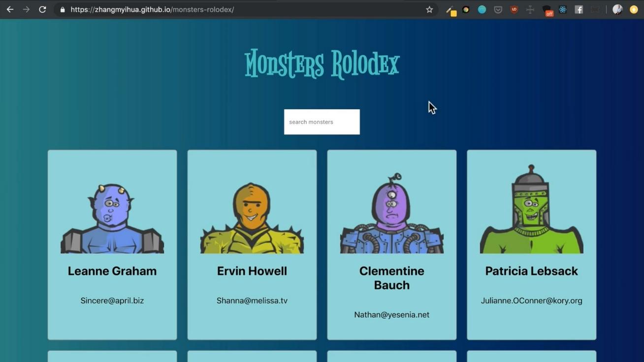Select Ervin Howell's yellow monster image
The width and height of the screenshot is (644, 362).
click(x=252, y=218)
